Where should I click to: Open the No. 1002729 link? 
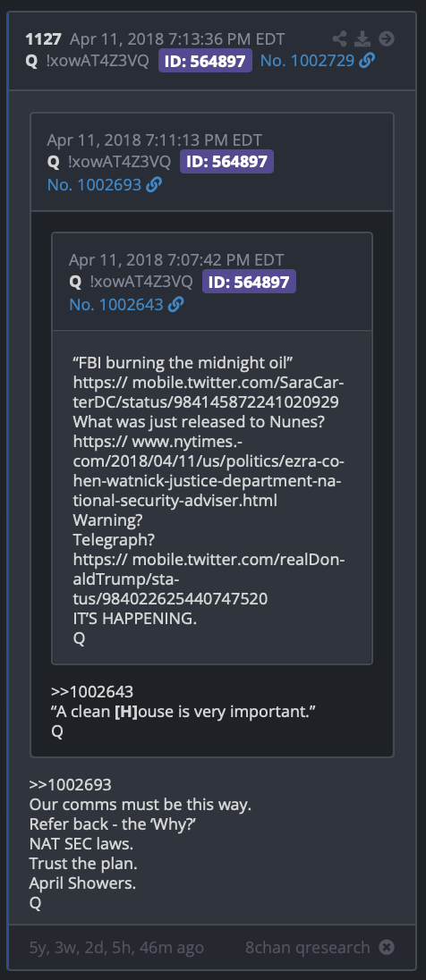point(307,61)
